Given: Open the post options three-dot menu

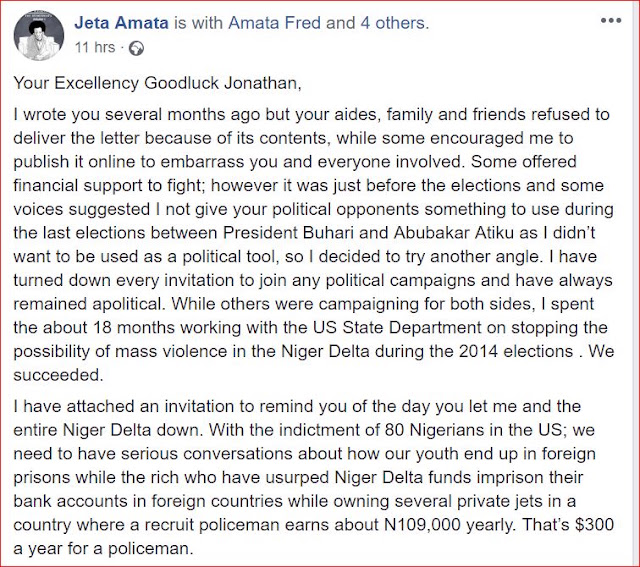Looking at the screenshot, I should [x=611, y=21].
